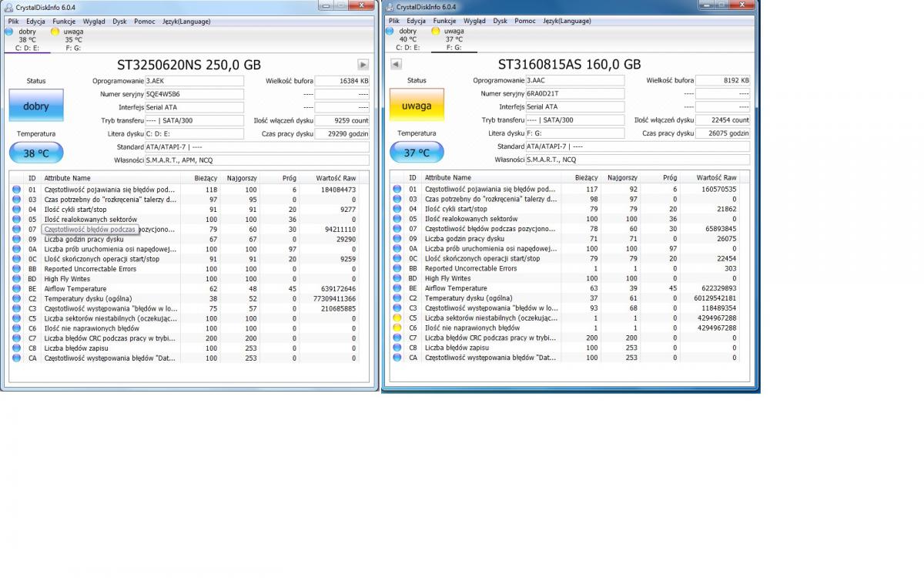Click drive letter field 'F: G:'

(574, 133)
